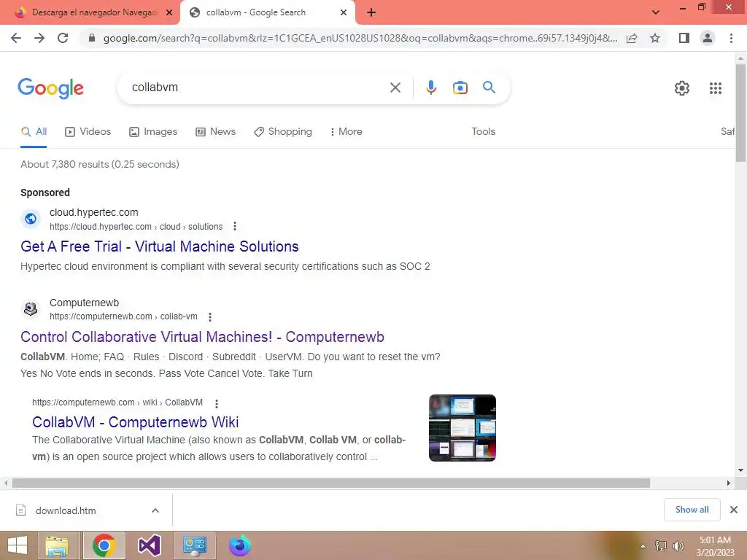The width and height of the screenshot is (747, 560).
Task: View site information via the lock icon
Action: [x=92, y=38]
